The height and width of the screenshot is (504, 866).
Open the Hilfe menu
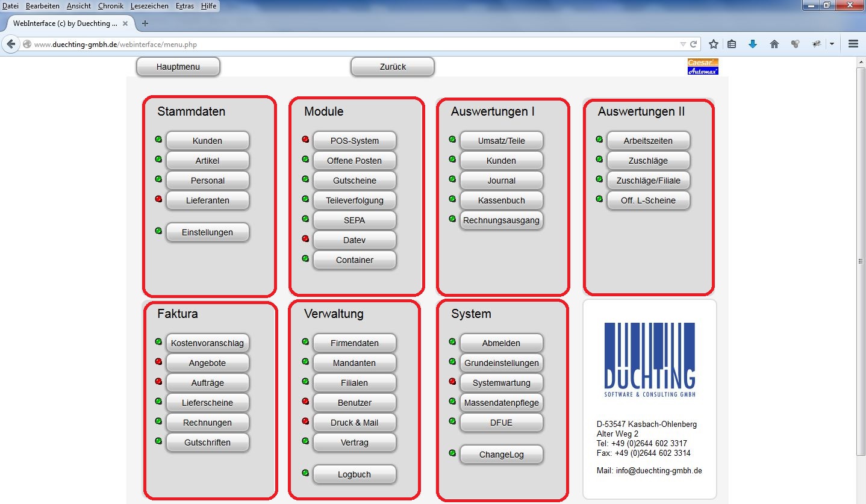[x=208, y=5]
